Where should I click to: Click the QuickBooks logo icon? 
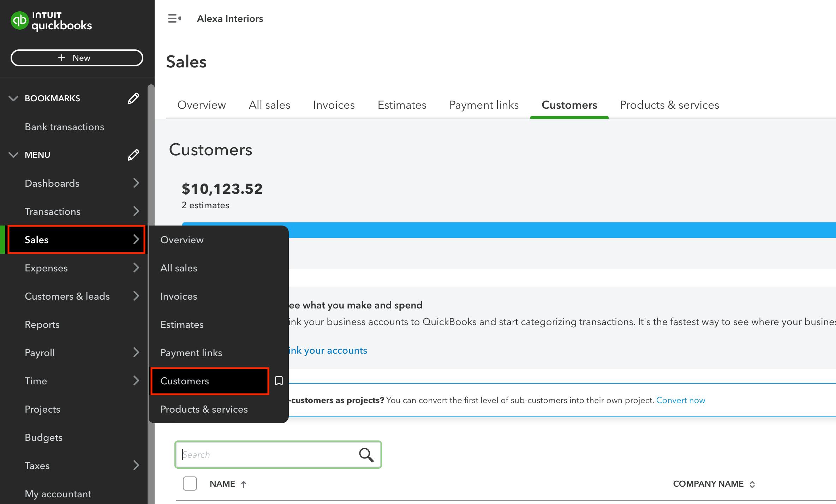(x=19, y=20)
